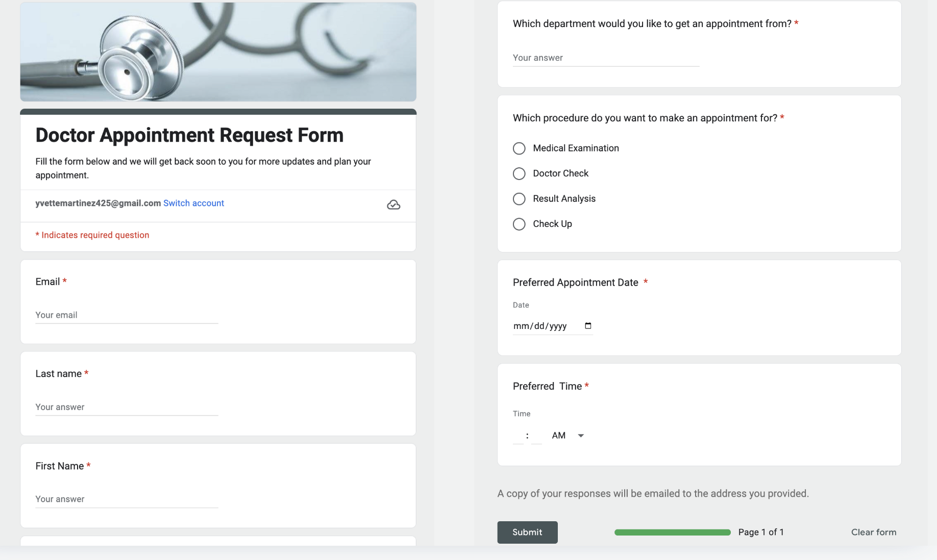Open the AM/PM time dropdown
The height and width of the screenshot is (560, 937).
coord(568,436)
